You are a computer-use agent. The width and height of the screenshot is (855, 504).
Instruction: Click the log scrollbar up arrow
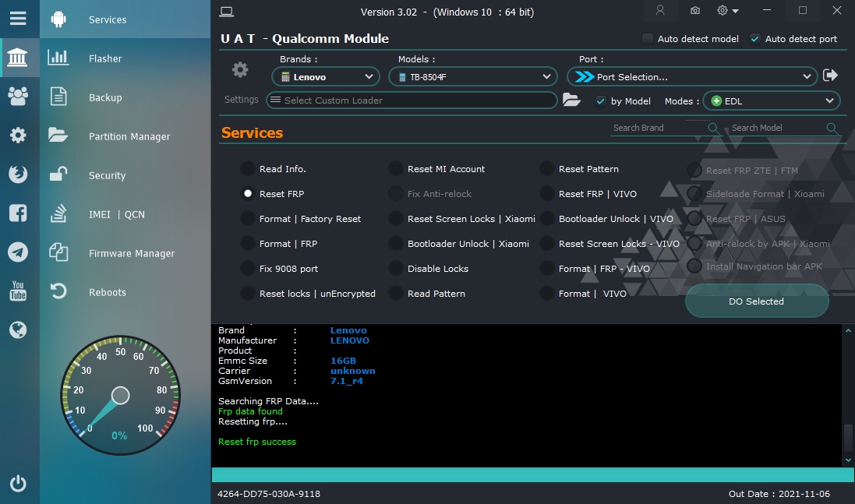click(x=848, y=330)
